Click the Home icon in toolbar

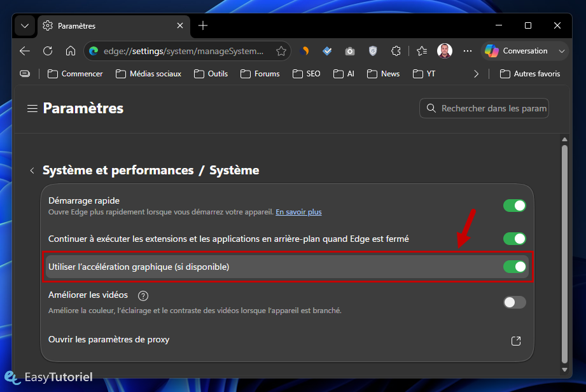pyautogui.click(x=70, y=51)
